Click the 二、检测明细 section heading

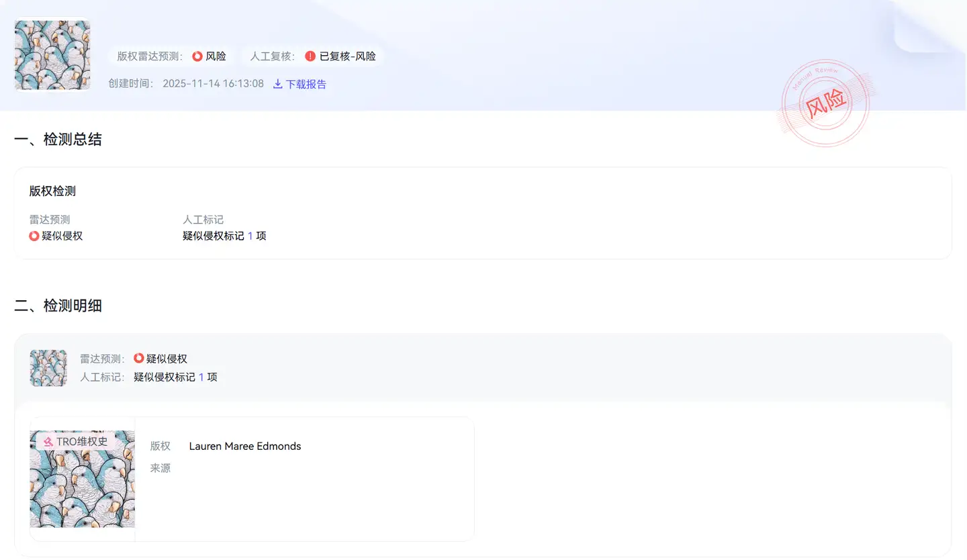pos(58,306)
